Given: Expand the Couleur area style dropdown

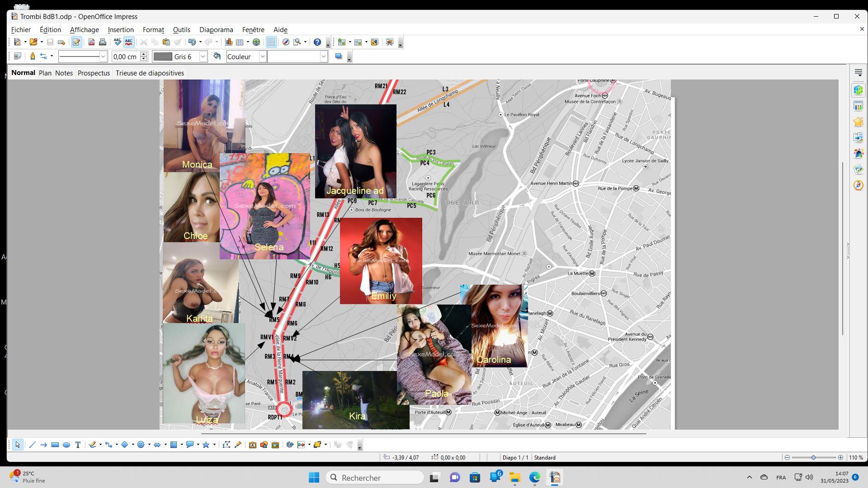Looking at the screenshot, I should [x=262, y=56].
